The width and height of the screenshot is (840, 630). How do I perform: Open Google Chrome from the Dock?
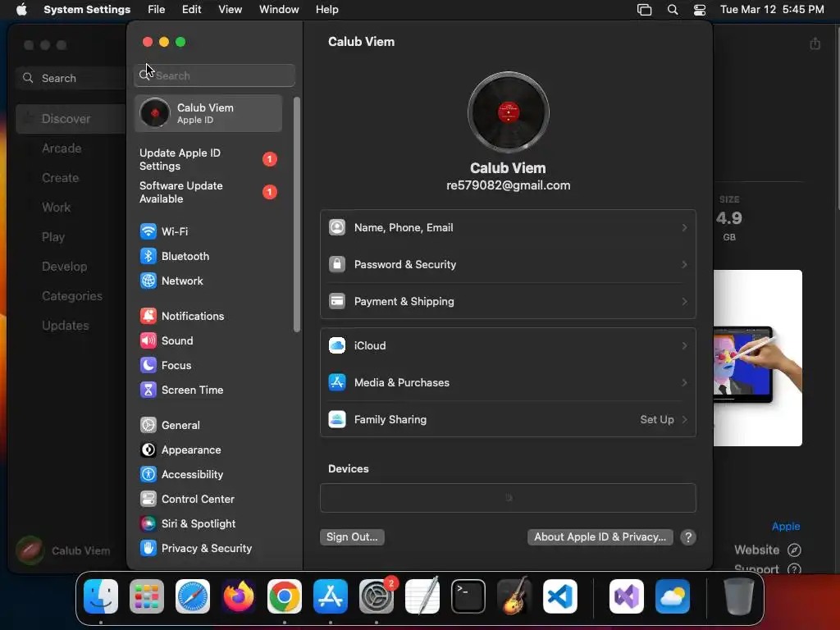click(x=285, y=596)
